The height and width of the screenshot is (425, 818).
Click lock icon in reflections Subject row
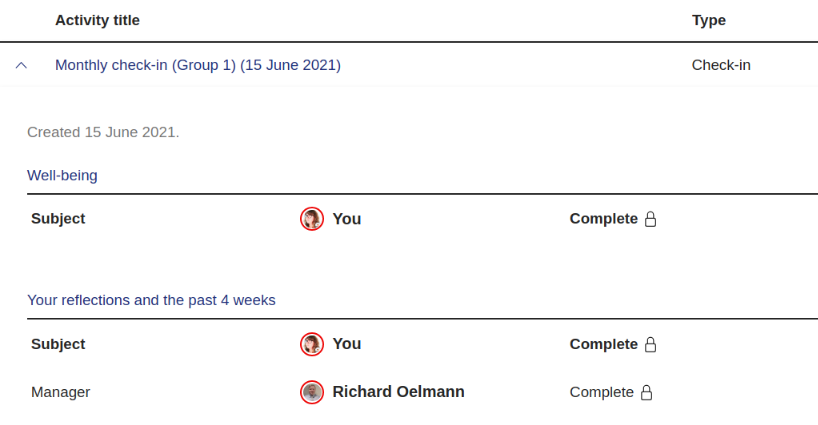tap(650, 344)
